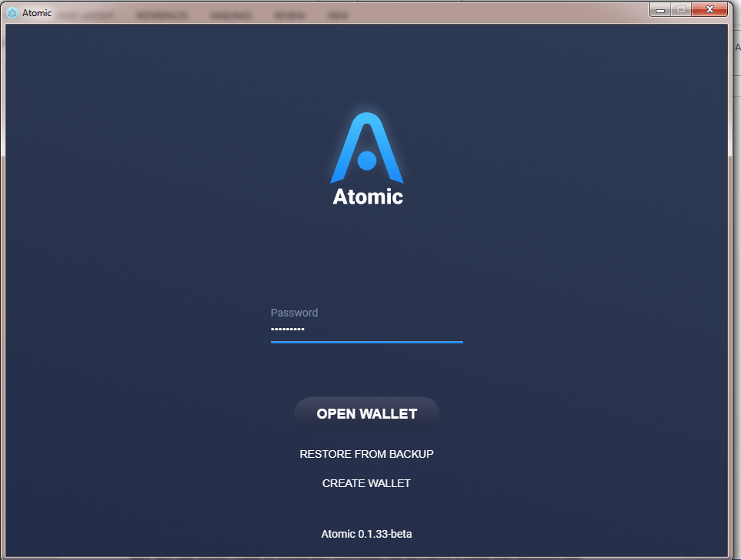Image resolution: width=741 pixels, height=560 pixels.
Task: Minimize the Atomic window
Action: click(x=660, y=9)
